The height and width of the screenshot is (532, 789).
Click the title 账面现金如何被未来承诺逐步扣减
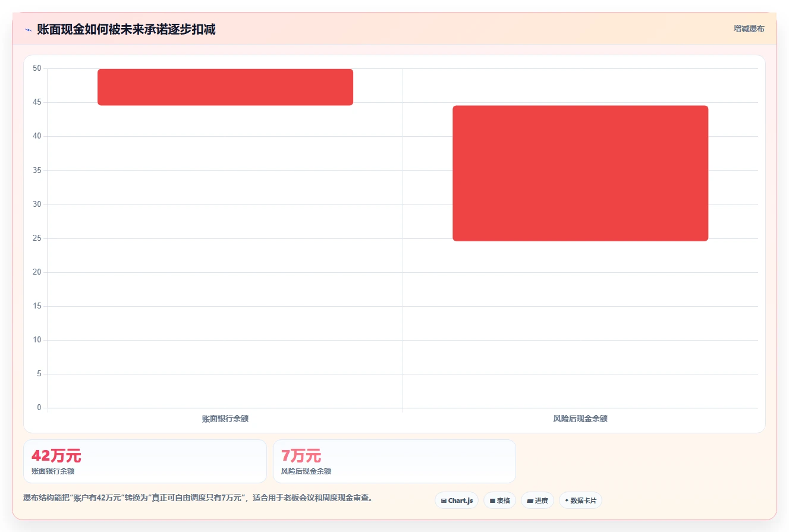coord(126,30)
